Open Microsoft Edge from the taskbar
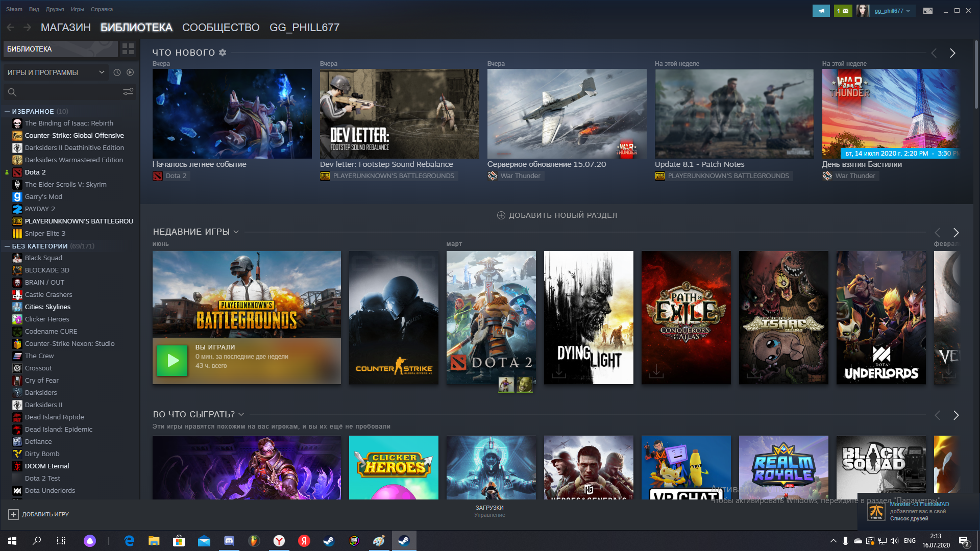 pos(129,541)
